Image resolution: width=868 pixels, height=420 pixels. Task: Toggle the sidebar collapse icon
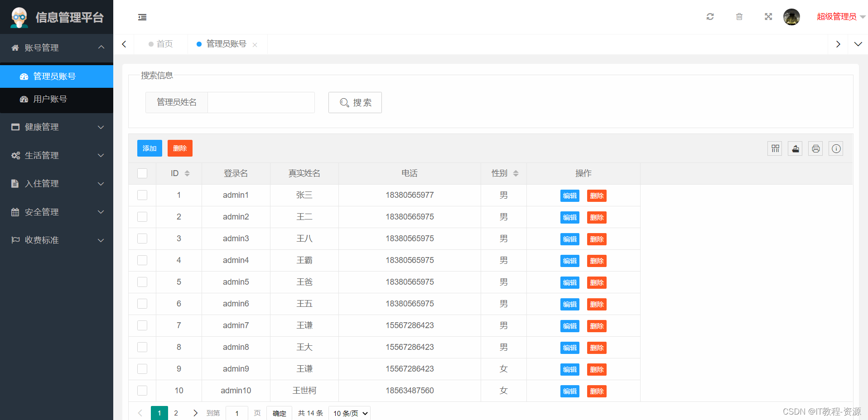point(142,17)
